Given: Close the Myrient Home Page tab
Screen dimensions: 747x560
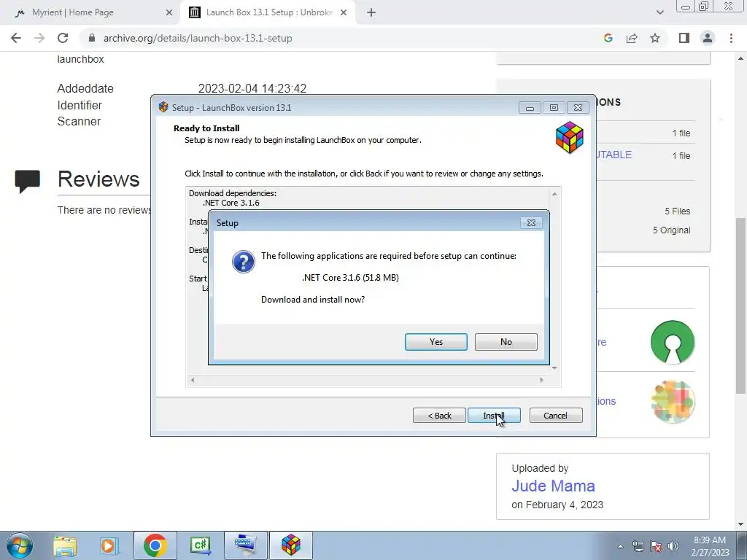Looking at the screenshot, I should coord(169,13).
